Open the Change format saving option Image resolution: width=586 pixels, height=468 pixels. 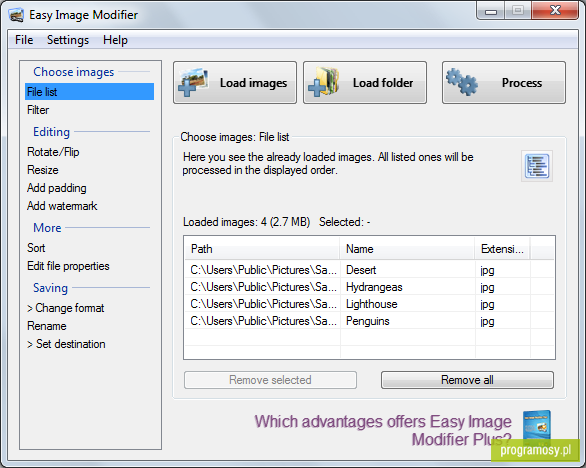pyautogui.click(x=65, y=308)
